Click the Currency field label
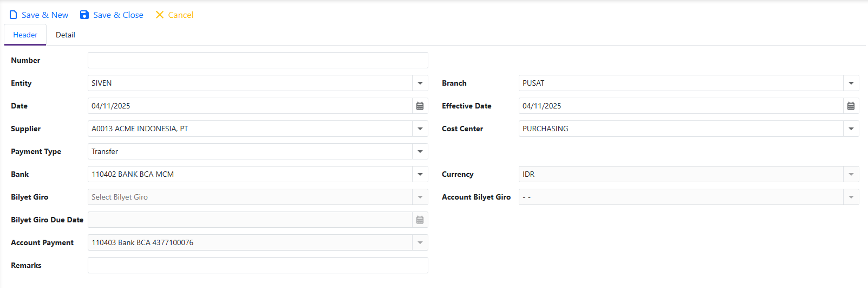Image resolution: width=868 pixels, height=288 pixels. pos(458,174)
